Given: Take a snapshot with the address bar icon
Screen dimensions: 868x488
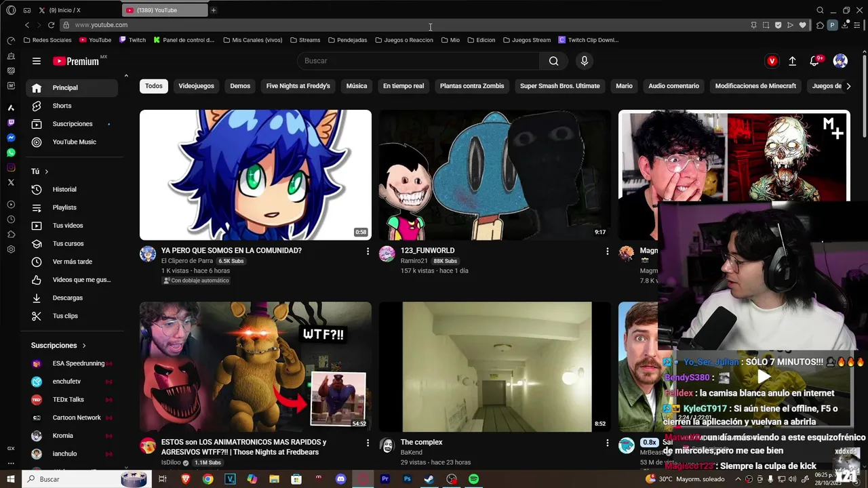Looking at the screenshot, I should (766, 25).
